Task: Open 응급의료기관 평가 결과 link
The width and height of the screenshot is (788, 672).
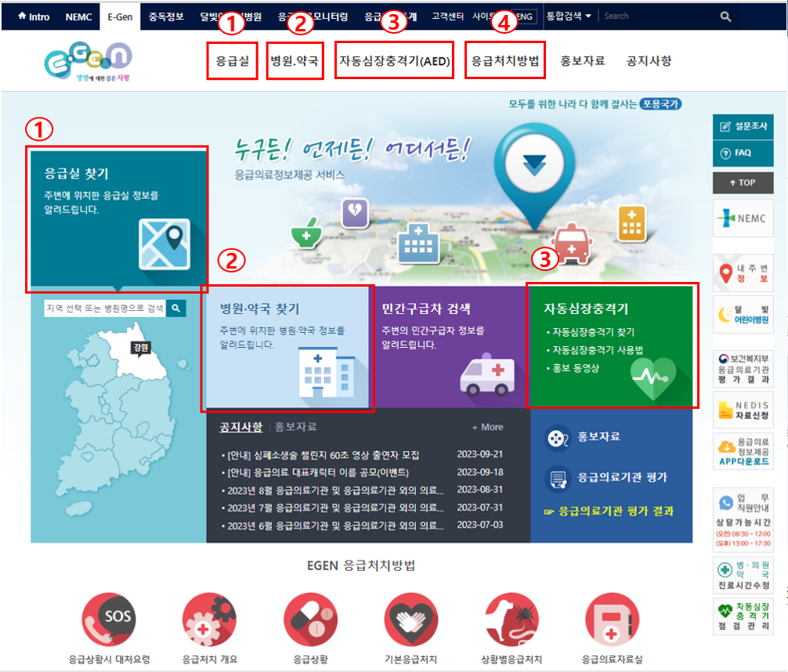Action: click(x=609, y=511)
